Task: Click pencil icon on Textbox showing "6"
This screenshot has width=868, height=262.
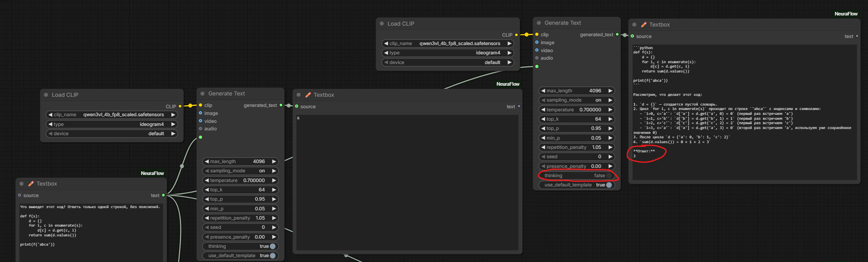Action: pos(308,95)
